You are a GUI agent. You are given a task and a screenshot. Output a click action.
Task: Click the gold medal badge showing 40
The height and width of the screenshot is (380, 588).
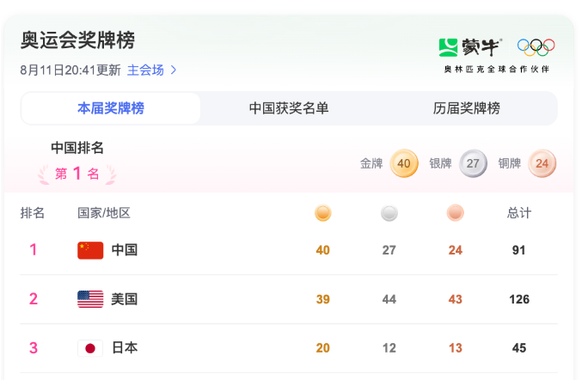(404, 163)
